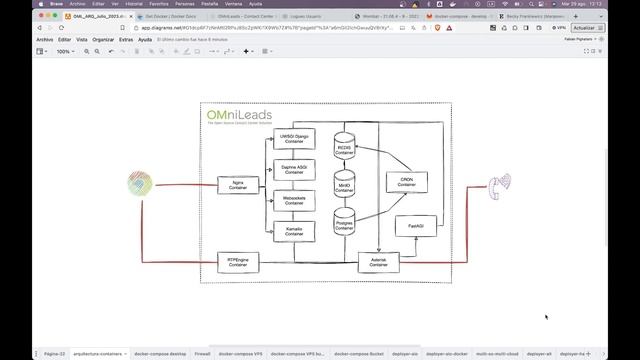Open a new browser tab with plus
This screenshot has width=640, height=360.
pos(576,16)
